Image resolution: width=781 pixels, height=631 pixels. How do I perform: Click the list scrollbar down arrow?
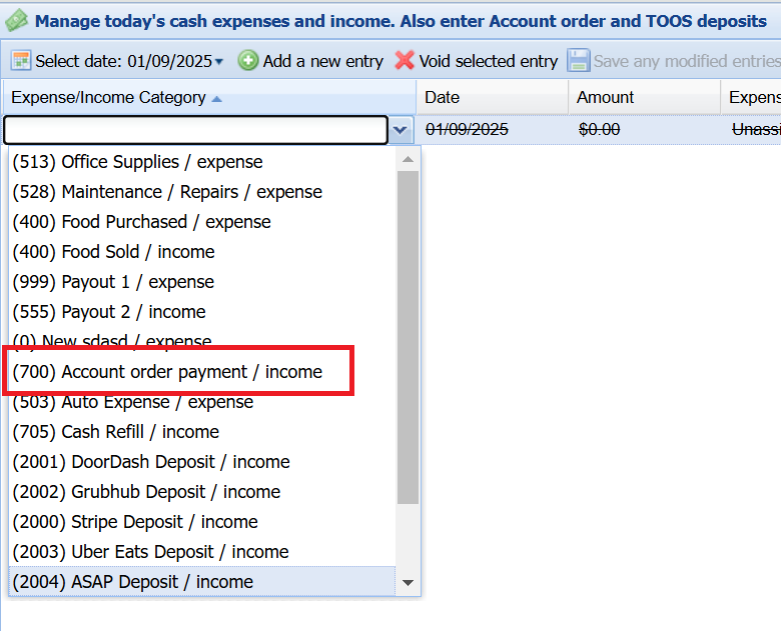(407, 582)
